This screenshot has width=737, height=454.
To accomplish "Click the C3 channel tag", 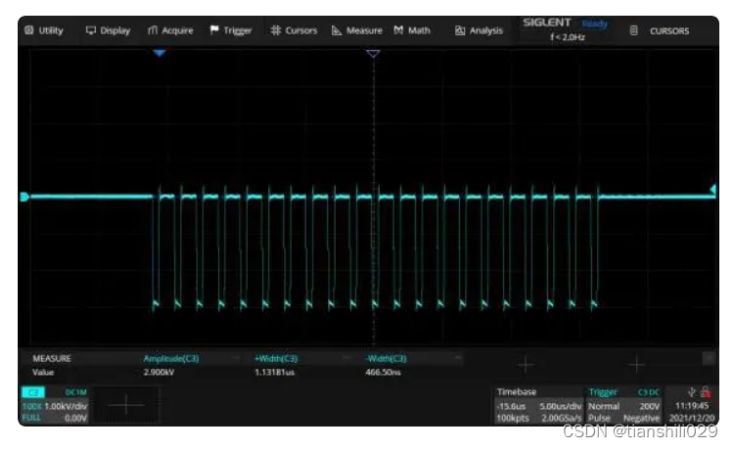I will coord(33,392).
